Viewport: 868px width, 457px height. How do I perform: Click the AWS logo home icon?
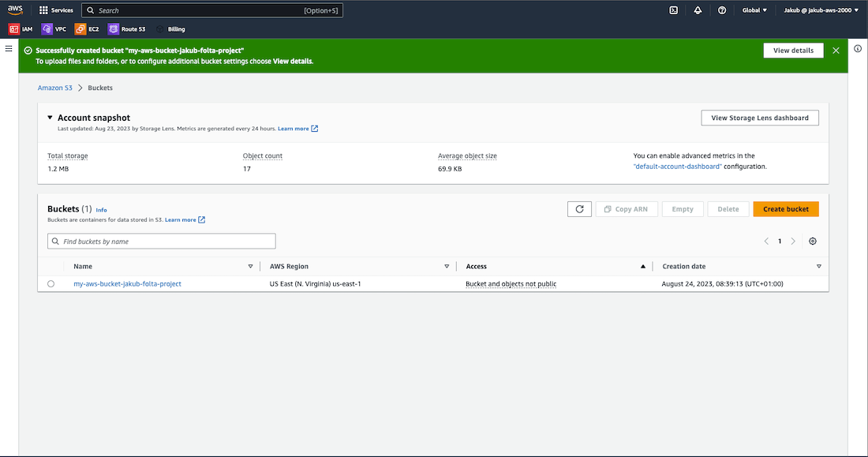click(x=16, y=10)
